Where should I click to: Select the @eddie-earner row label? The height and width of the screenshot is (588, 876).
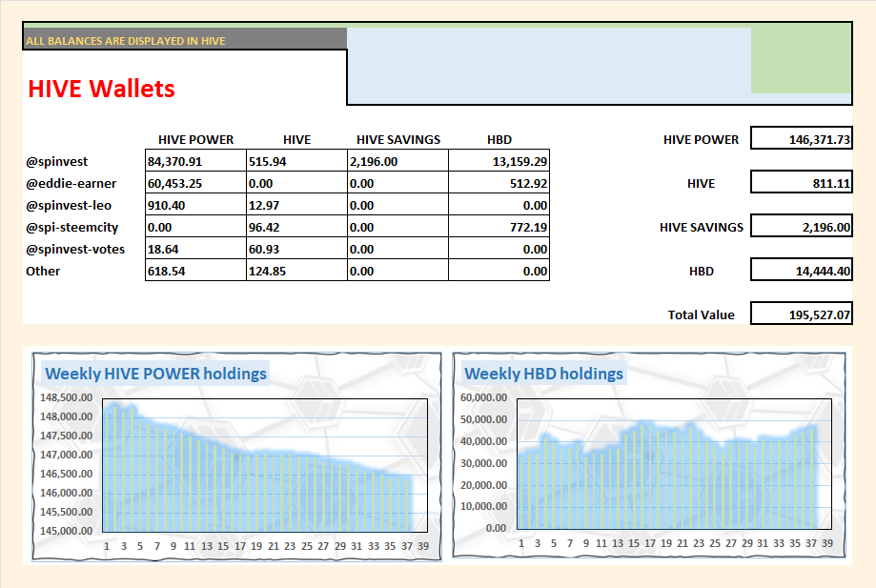click(71, 183)
